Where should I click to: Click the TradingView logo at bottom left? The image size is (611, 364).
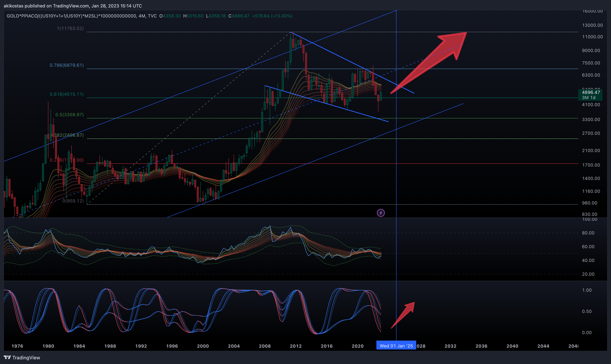22,358
